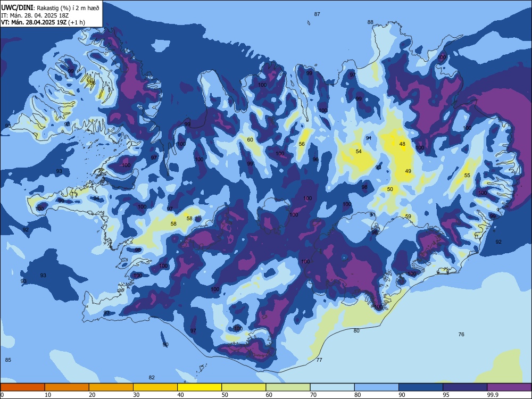The image size is (532, 399).
Task: Click the humidity value 85 in the southwest
Action: pos(8,360)
